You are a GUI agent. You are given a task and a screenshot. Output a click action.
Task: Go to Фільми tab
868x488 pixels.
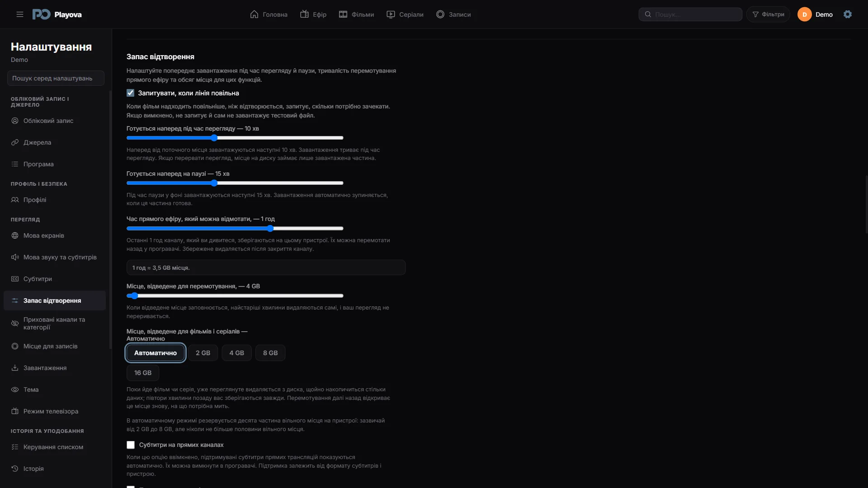pyautogui.click(x=356, y=14)
